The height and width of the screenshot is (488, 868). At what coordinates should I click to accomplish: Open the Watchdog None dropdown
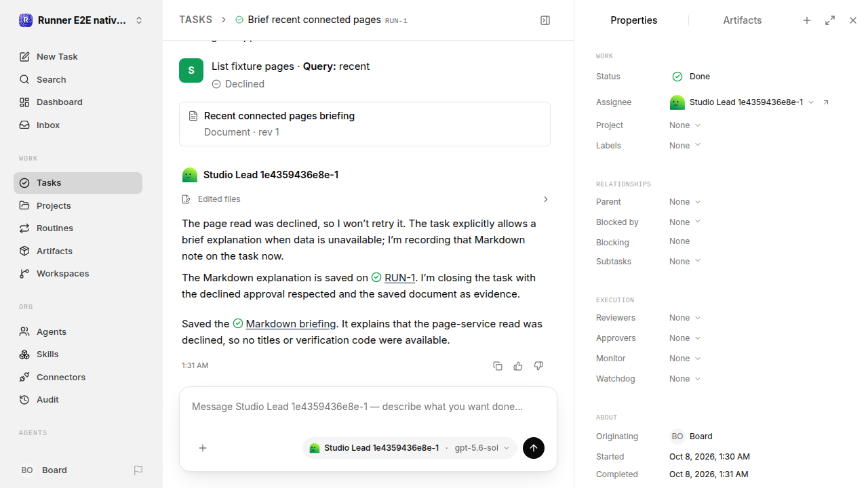[685, 379]
